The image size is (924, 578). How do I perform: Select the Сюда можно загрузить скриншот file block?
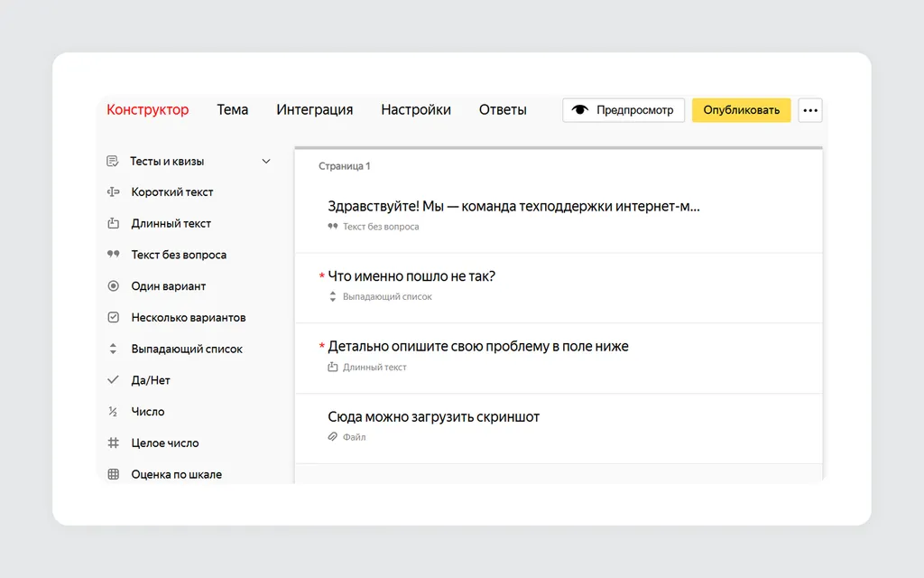click(x=559, y=429)
